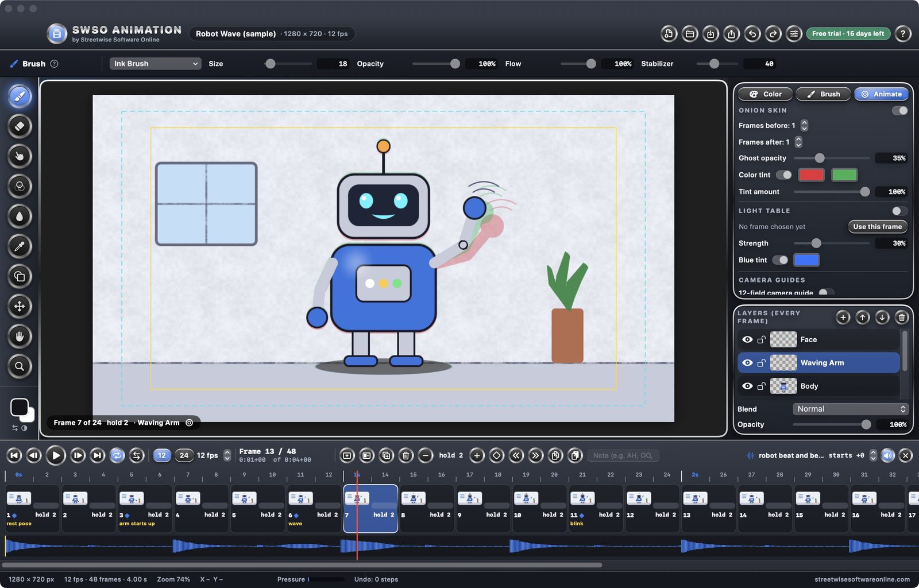Adjust the Frames after stepper
The image size is (919, 588).
pyautogui.click(x=798, y=142)
